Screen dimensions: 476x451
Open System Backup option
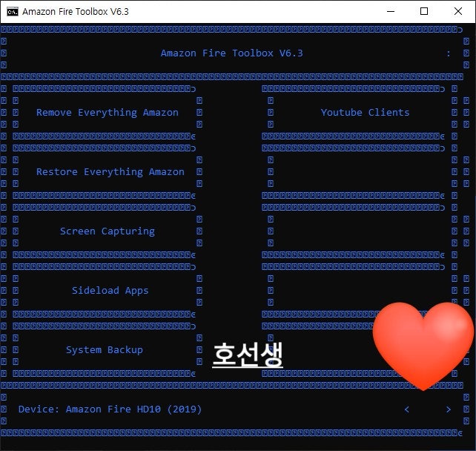[105, 350]
